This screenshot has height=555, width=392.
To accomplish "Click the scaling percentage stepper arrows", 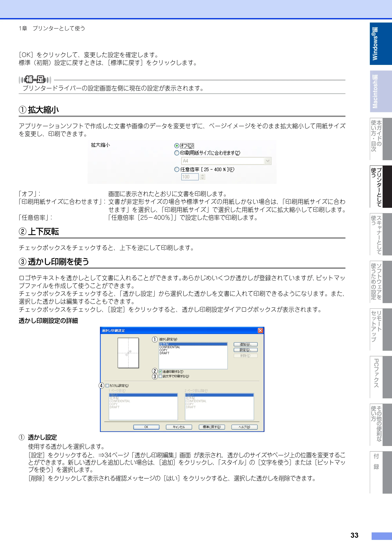I will (x=202, y=177).
